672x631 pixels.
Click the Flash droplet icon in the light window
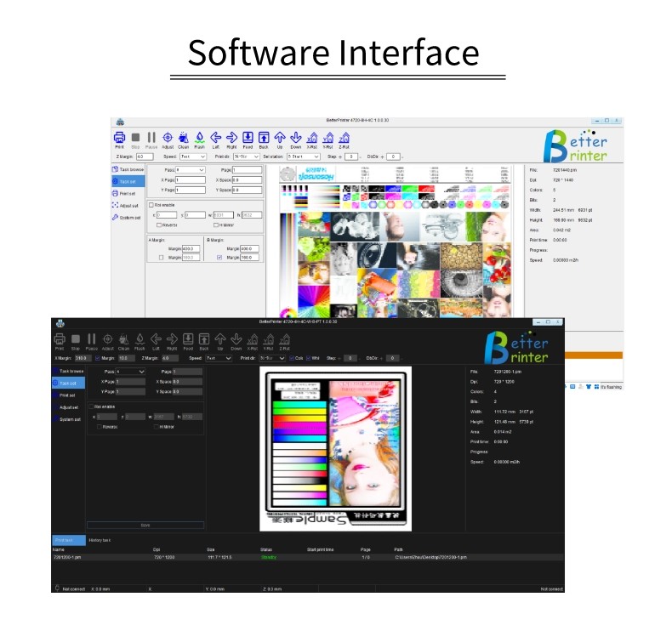click(x=199, y=138)
